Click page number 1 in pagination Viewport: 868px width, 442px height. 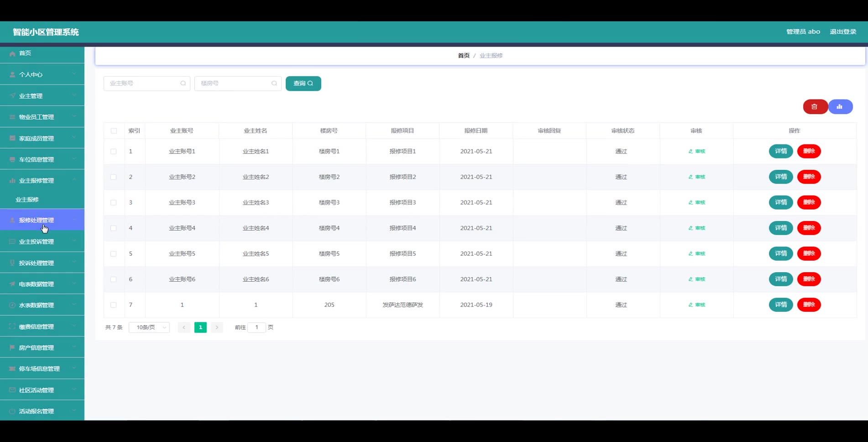coord(200,327)
